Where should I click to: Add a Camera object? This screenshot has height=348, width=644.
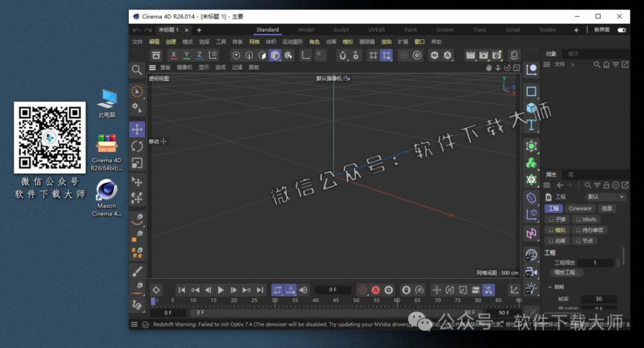click(x=531, y=272)
